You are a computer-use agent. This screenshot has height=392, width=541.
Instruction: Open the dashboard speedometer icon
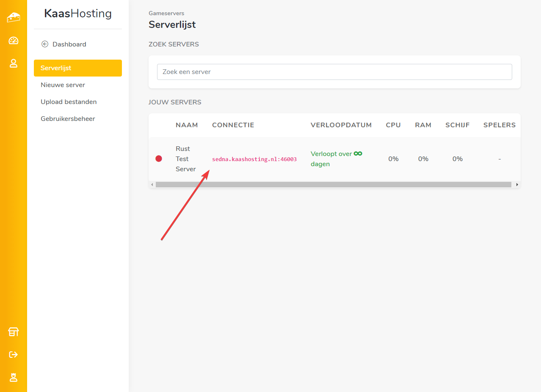[14, 41]
